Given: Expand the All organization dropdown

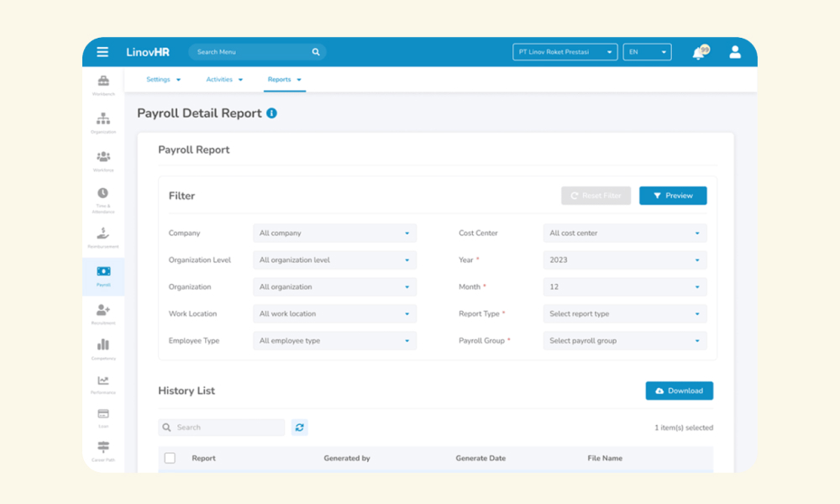Looking at the screenshot, I should tap(335, 286).
